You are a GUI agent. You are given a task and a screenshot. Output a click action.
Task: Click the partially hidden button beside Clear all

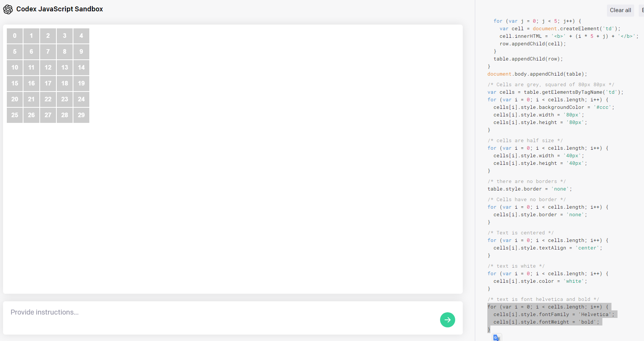point(642,10)
